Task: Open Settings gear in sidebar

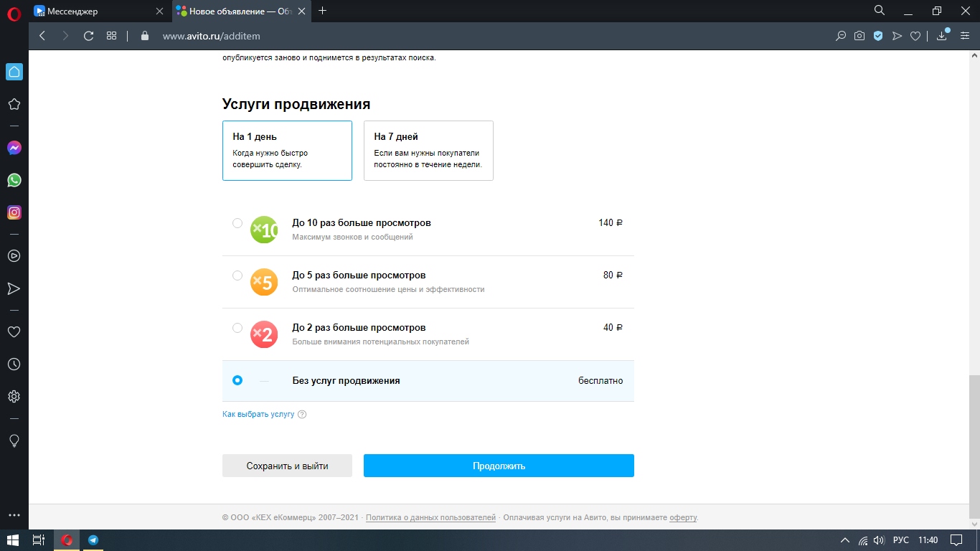Action: point(14,397)
